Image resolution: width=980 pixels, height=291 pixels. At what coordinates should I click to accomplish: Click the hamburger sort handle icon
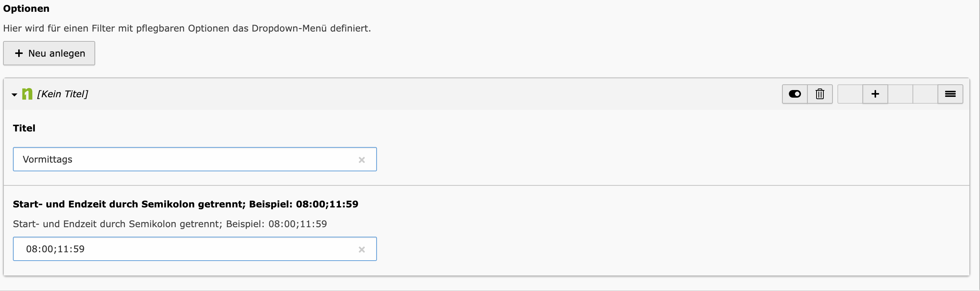pos(950,94)
